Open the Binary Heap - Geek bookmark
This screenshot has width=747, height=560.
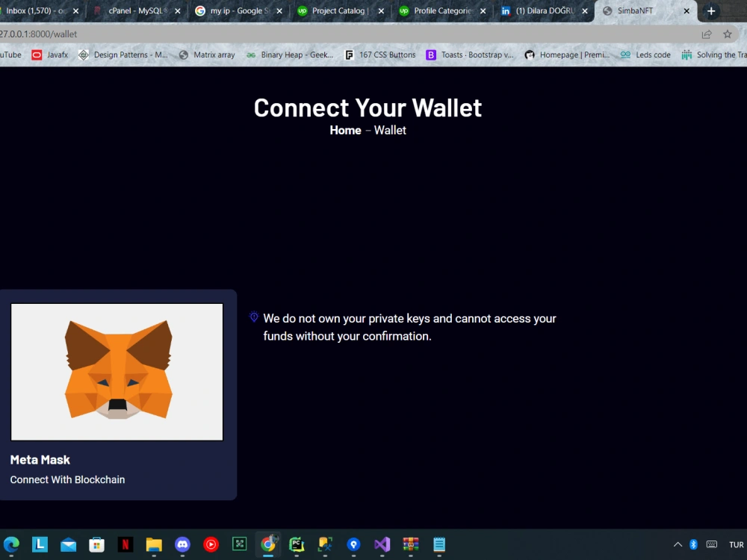290,55
